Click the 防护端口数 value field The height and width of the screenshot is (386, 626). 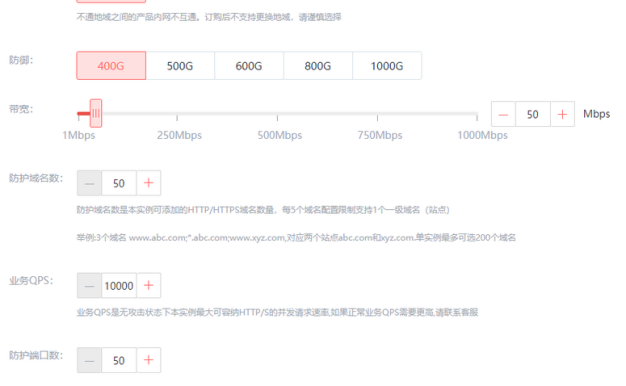(119, 360)
